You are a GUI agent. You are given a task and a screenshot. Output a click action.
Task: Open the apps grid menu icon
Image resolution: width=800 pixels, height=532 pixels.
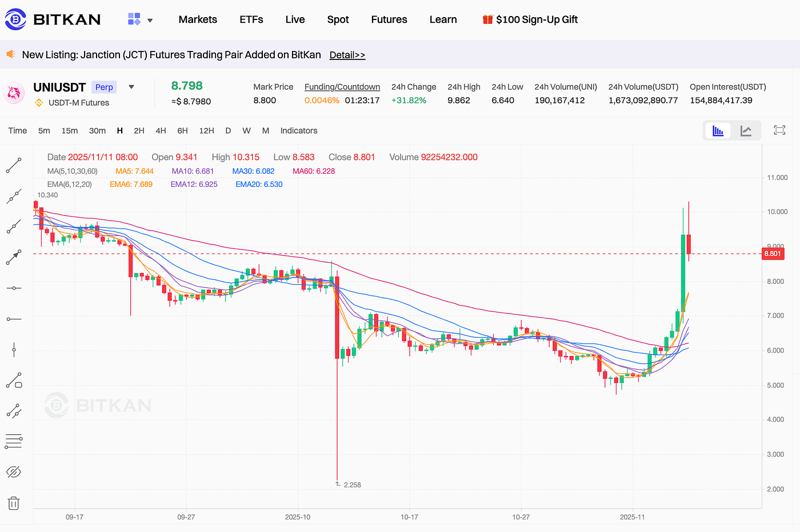tap(134, 19)
